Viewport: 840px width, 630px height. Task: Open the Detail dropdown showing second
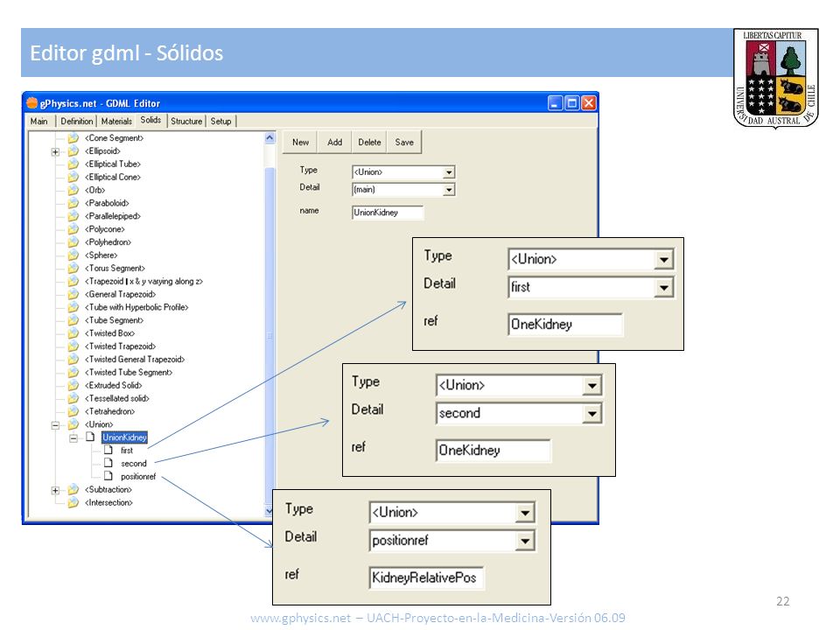pyautogui.click(x=592, y=414)
